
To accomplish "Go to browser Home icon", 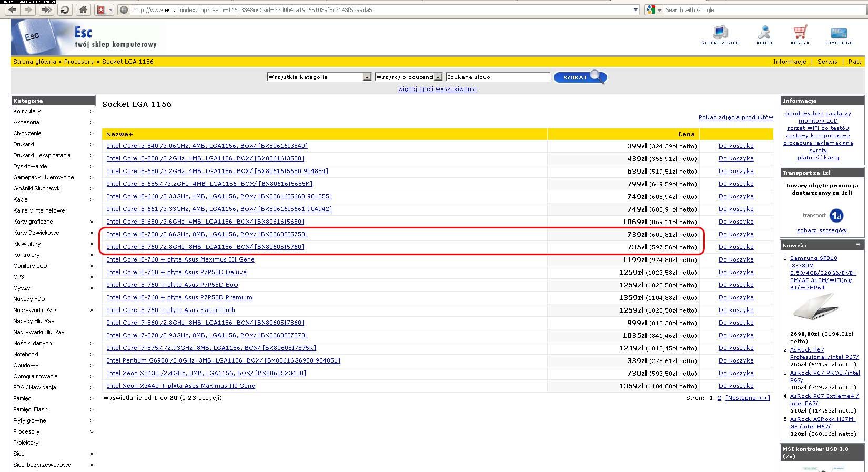I will tap(83, 10).
